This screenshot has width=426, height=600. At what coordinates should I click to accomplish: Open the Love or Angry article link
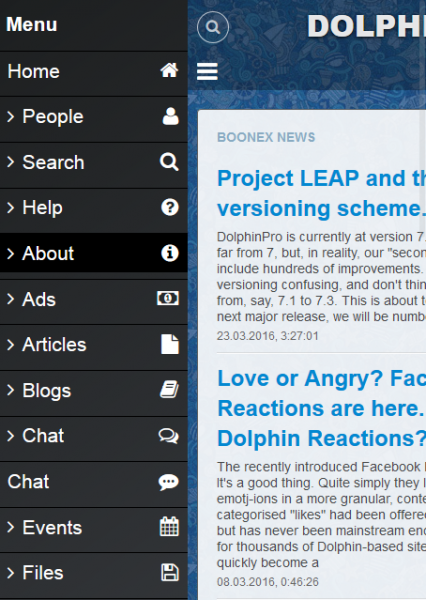coord(322,408)
